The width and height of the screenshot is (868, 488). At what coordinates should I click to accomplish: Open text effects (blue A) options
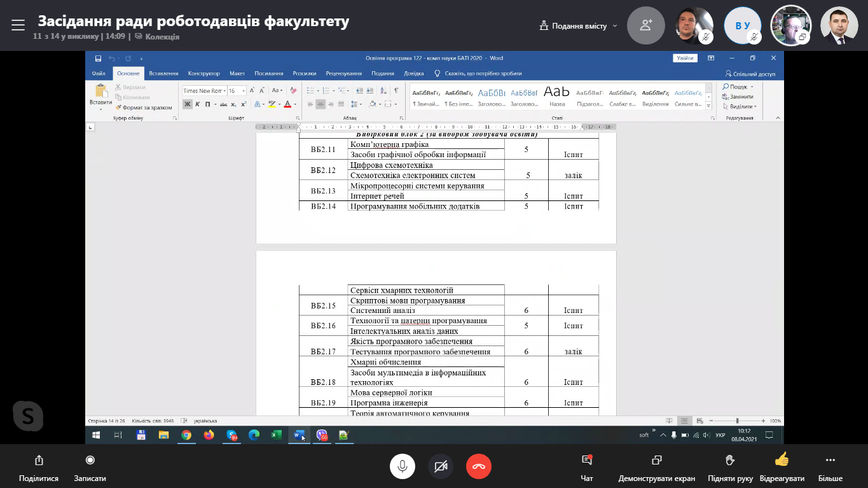258,104
